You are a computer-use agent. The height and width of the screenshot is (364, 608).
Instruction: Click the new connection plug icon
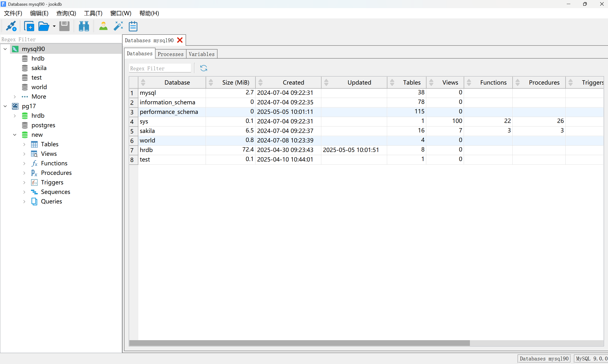pos(11,26)
